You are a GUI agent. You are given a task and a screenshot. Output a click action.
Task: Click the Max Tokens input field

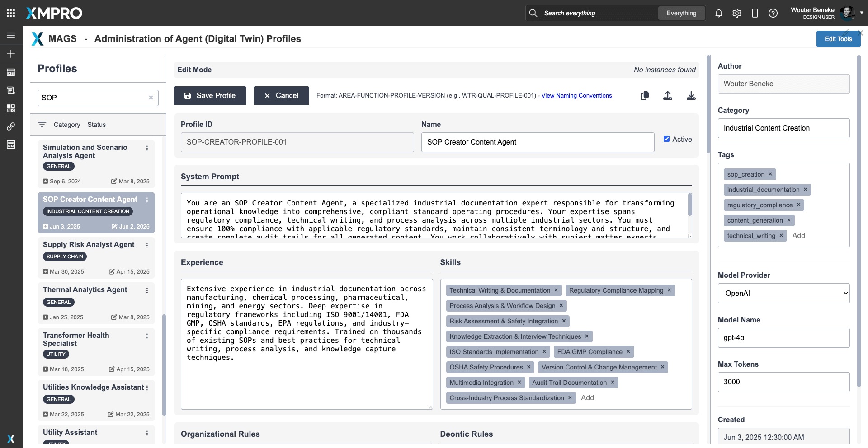pyautogui.click(x=783, y=382)
